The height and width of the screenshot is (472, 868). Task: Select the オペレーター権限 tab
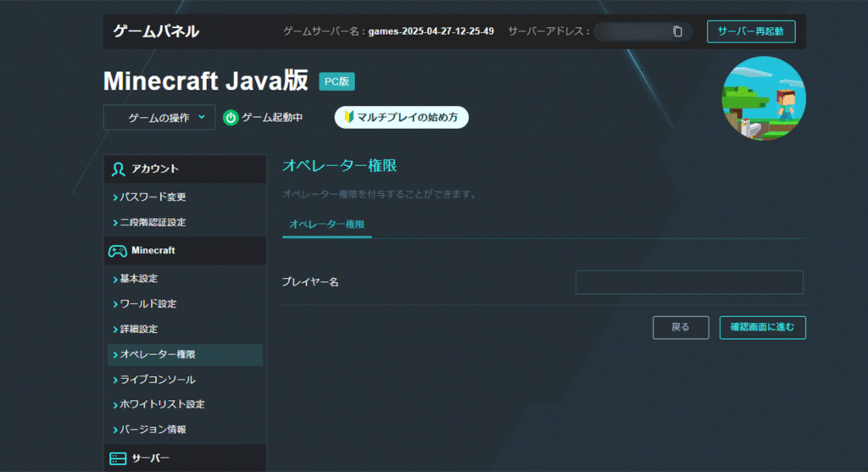tap(326, 225)
